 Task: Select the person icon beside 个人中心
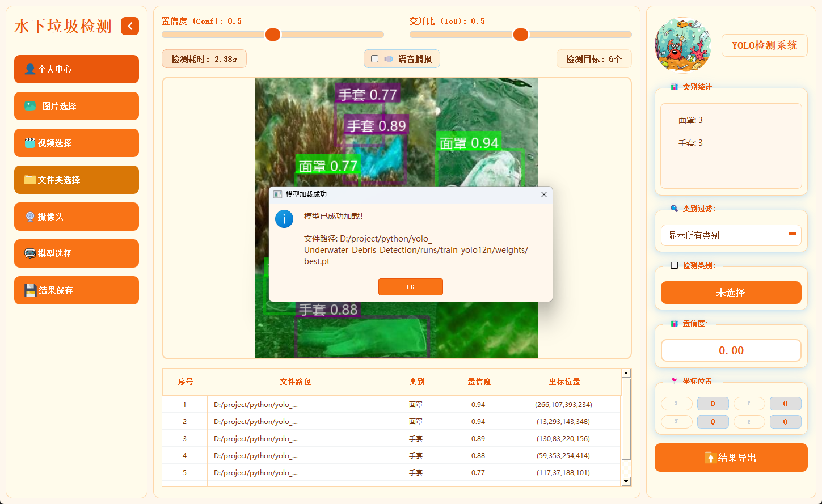point(31,69)
